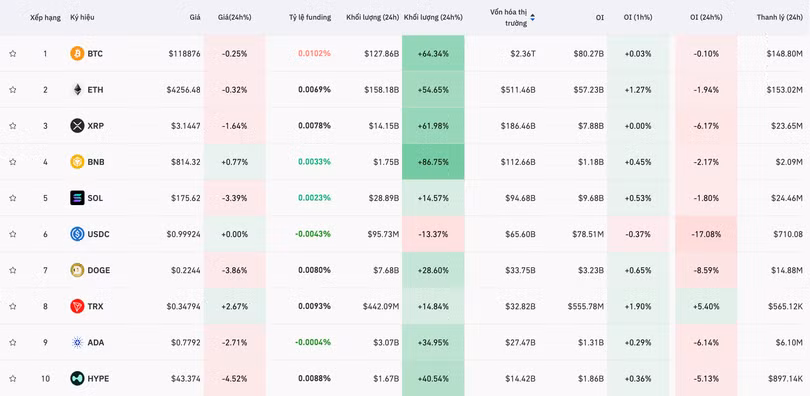Click XRP market cap $186.46B

(518, 125)
